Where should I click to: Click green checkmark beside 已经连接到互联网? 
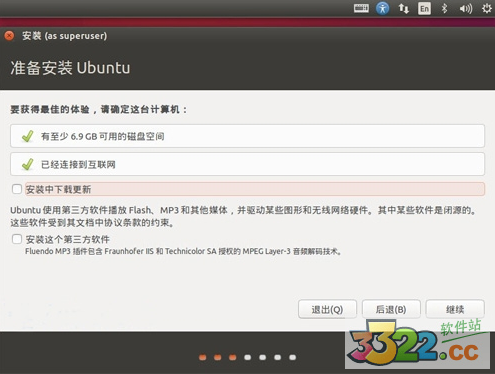(x=28, y=164)
